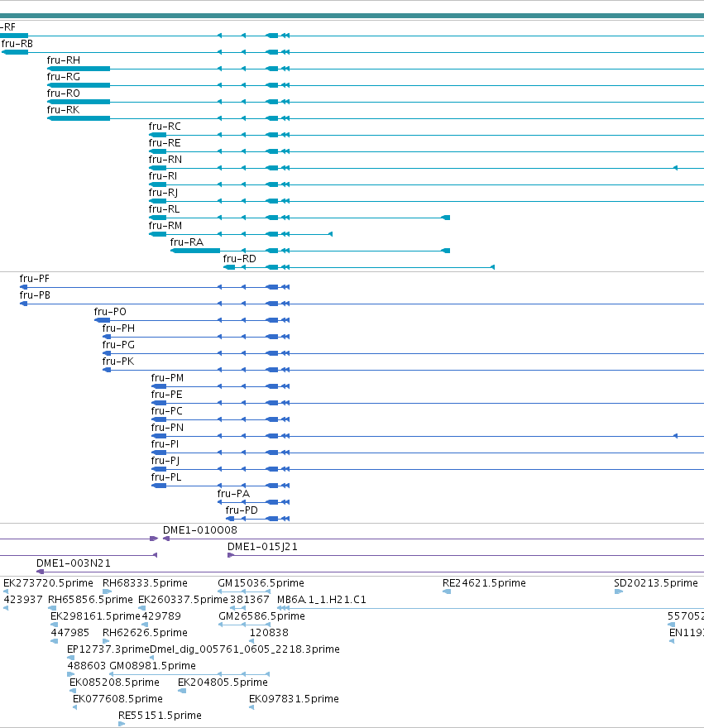
Task: Click EST RH65856.5prime label
Action: tap(90, 600)
